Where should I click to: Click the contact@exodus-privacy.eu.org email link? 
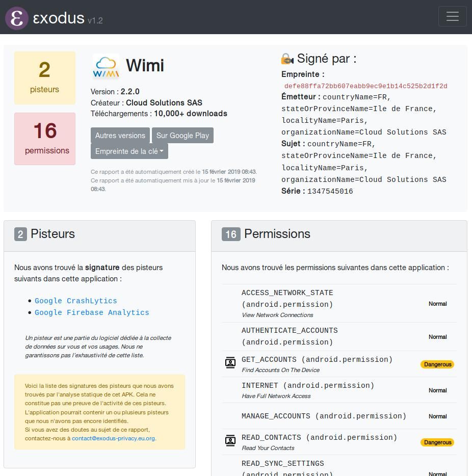pos(113,438)
